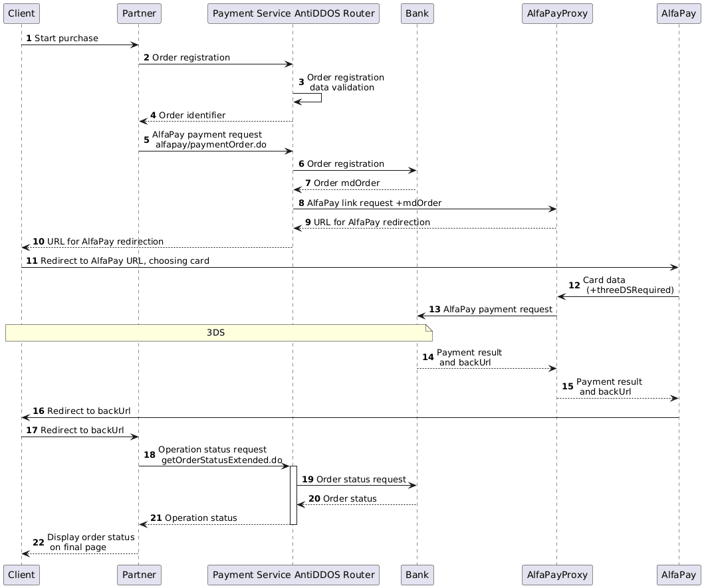Select 'Display order status on final page' message
Screen dimensions: 704x588
[90, 541]
